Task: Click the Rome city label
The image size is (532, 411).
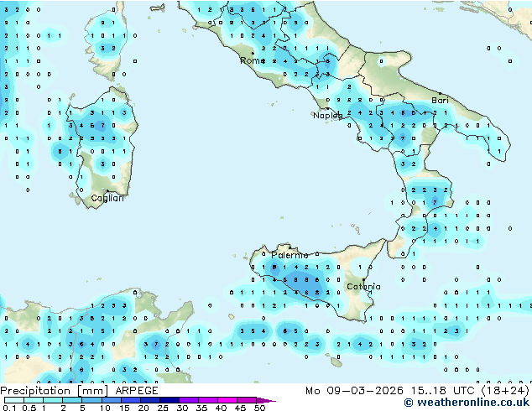Action: coord(253,60)
